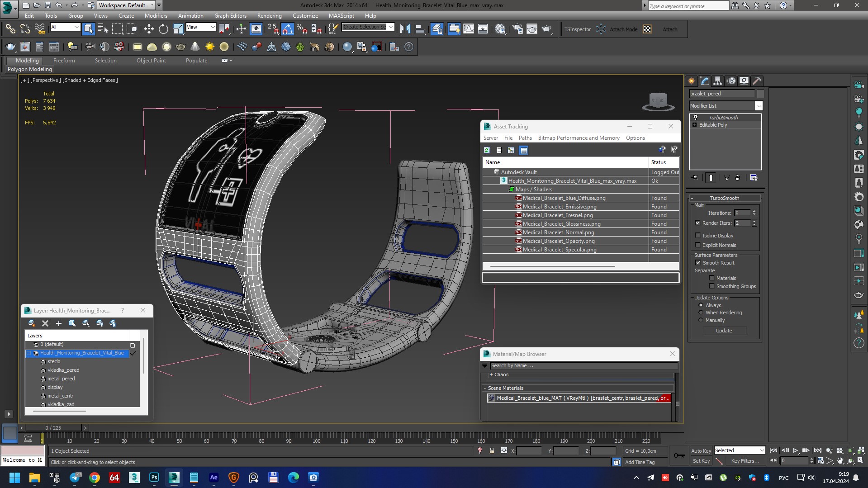Viewport: 868px width, 488px height.
Task: Click the Polygon Modeling panel button
Action: pos(30,69)
